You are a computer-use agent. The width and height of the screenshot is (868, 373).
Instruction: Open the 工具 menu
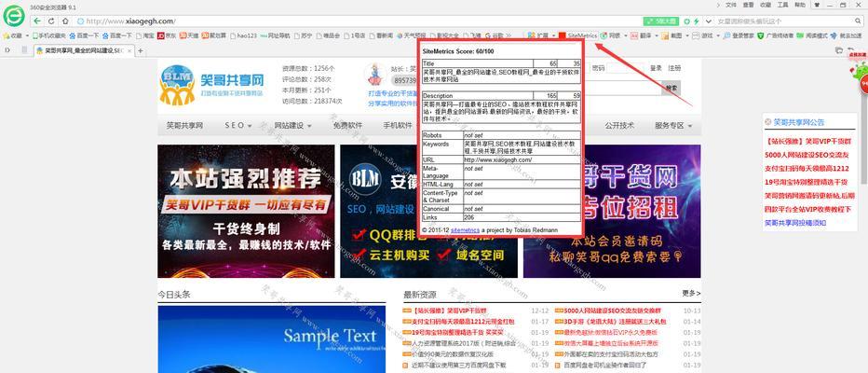[782, 5]
